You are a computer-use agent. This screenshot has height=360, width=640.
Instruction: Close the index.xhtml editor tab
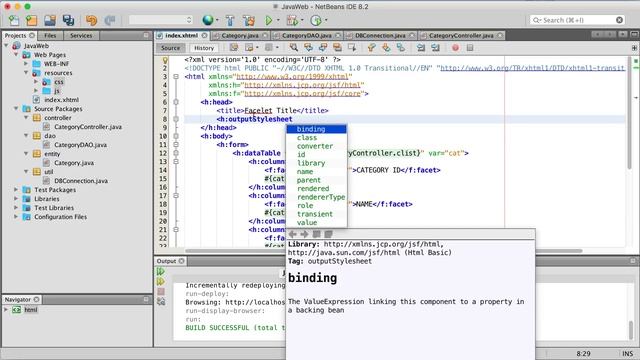pyautogui.click(x=204, y=36)
